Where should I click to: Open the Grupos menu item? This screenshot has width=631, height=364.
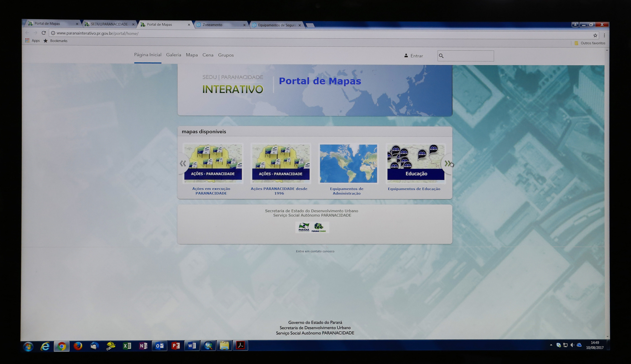click(x=226, y=55)
